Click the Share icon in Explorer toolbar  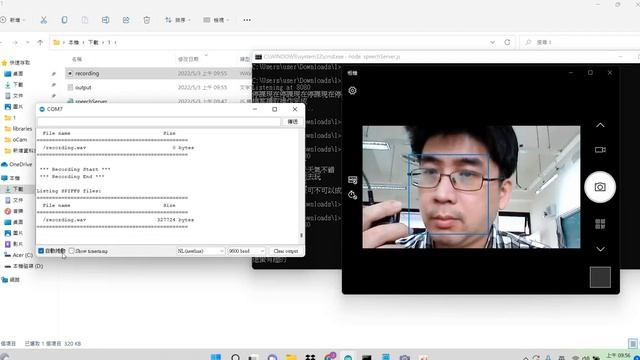coord(126,20)
